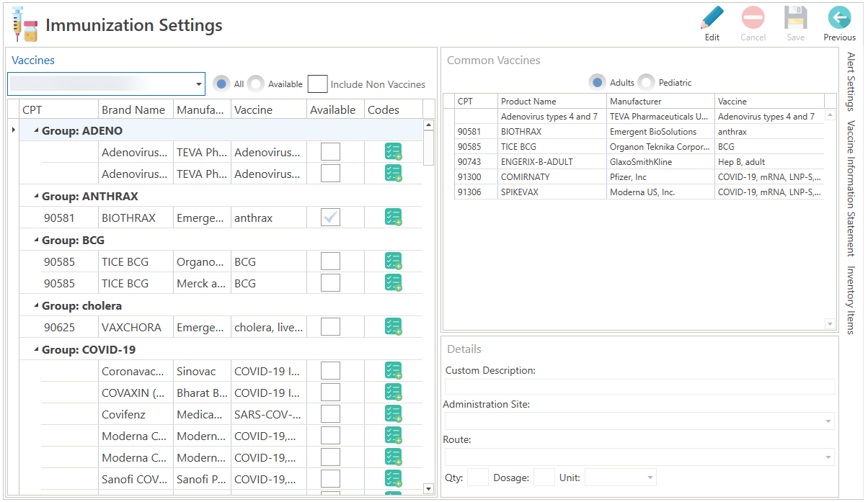Select Pediatric common vaccines radio
This screenshot has height=502, width=868.
coord(646,82)
